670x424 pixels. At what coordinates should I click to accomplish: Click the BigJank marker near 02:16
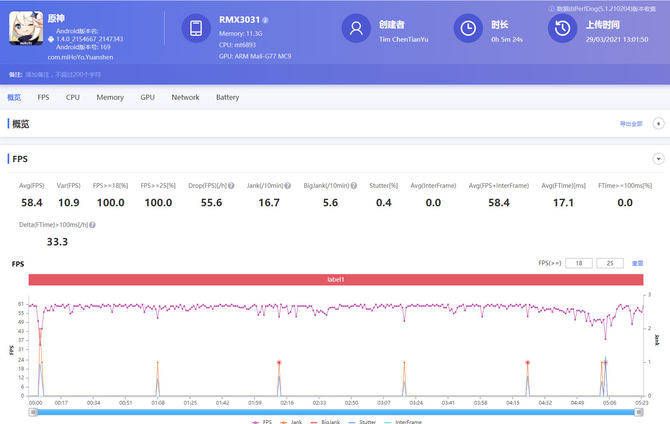[x=279, y=362]
